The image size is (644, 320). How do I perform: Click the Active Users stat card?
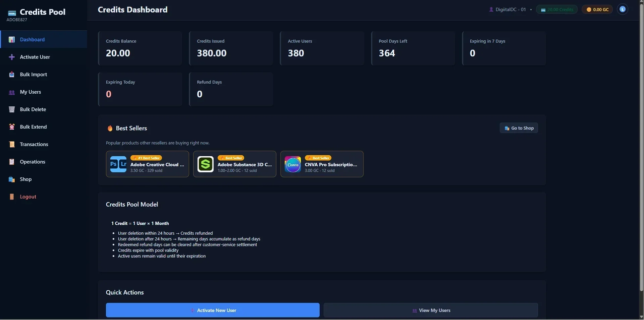coord(322,48)
